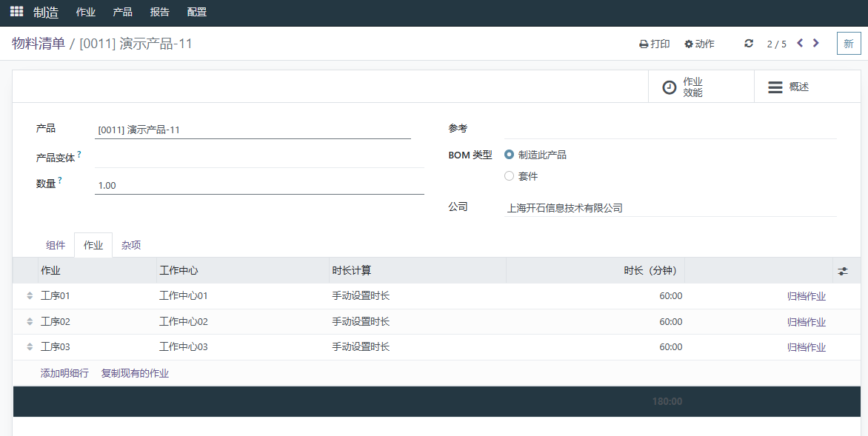The width and height of the screenshot is (868, 436).
Task: Switch to the 组件 tab
Action: pyautogui.click(x=56, y=245)
